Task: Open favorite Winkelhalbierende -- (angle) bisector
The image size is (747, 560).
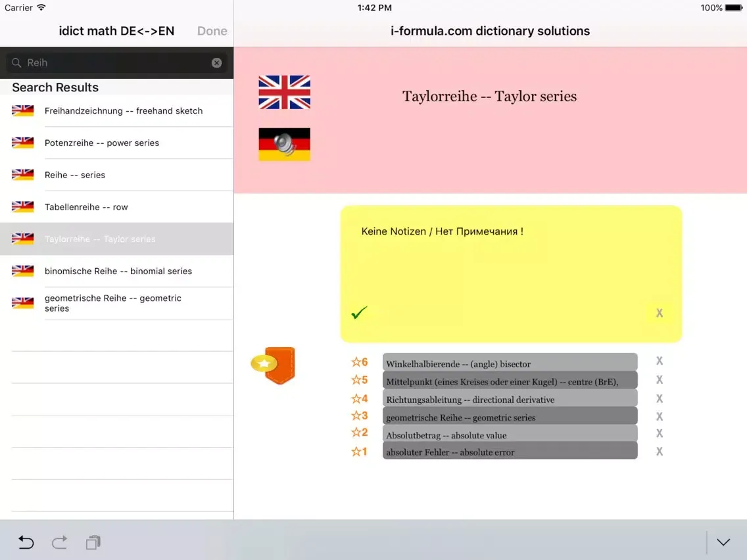Action: pos(510,363)
